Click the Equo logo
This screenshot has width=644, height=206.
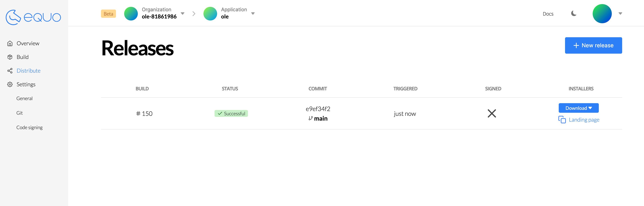click(33, 17)
